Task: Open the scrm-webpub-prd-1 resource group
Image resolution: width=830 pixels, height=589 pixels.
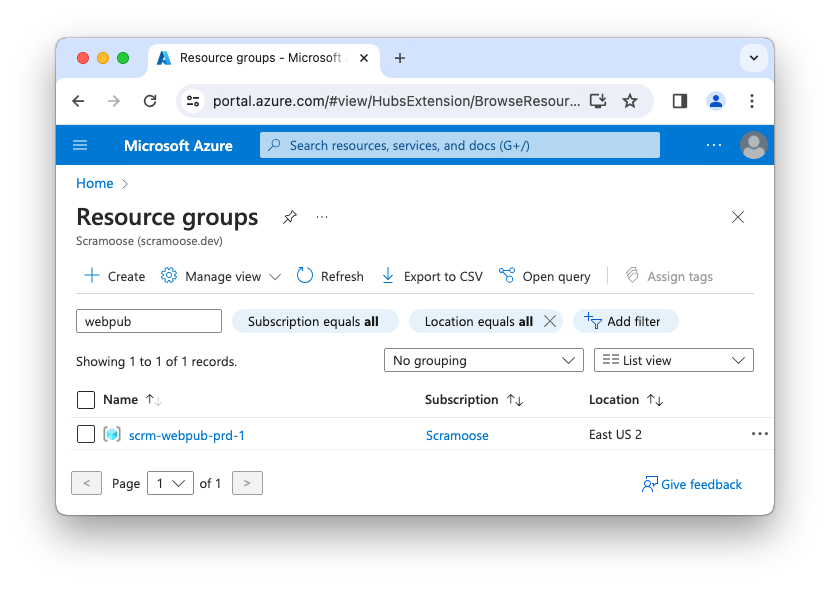Action: (187, 435)
